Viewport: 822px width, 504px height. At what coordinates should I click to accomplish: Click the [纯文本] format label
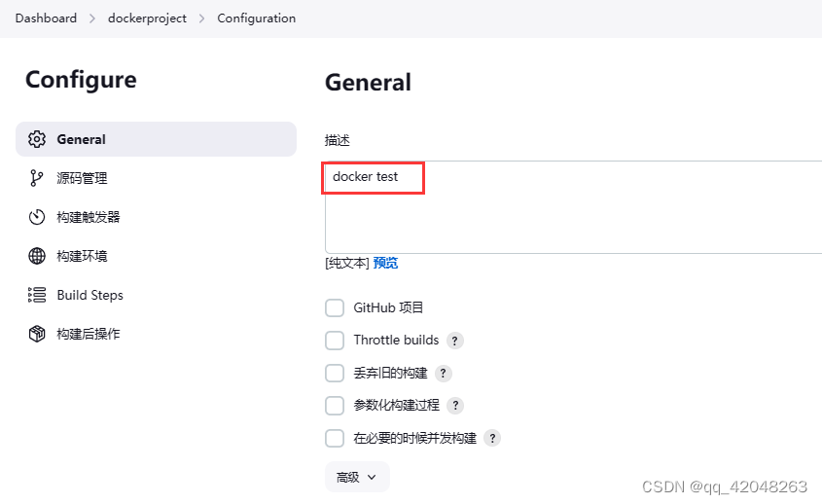(x=347, y=263)
